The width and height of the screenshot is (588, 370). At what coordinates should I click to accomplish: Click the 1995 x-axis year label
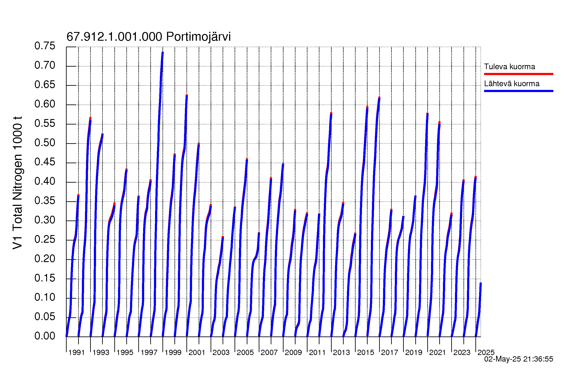[125, 352]
